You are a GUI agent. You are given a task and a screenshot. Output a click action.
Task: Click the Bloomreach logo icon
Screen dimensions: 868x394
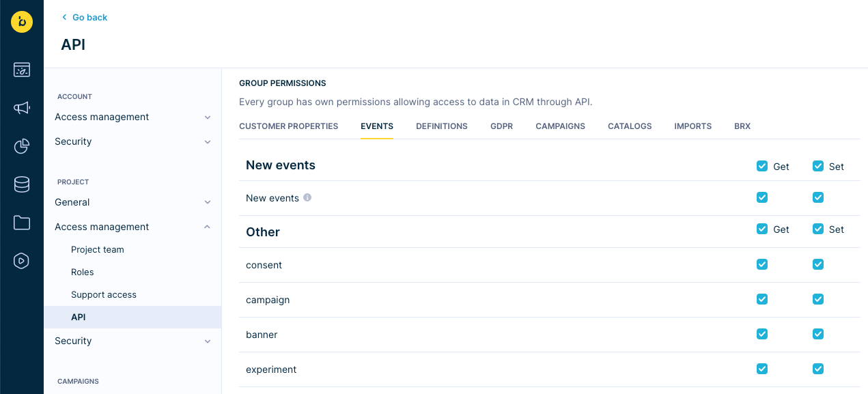pyautogui.click(x=22, y=22)
